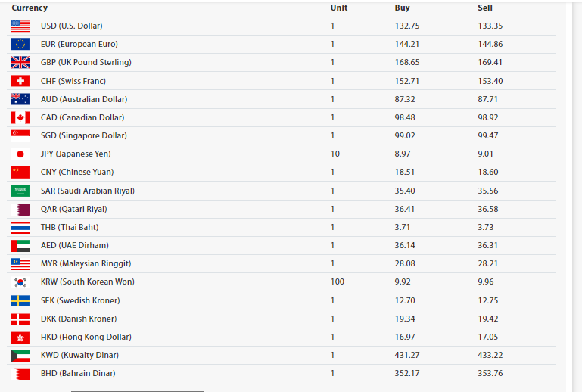
Task: Click the horizontal scrollbar at the bottom
Action: [137, 390]
